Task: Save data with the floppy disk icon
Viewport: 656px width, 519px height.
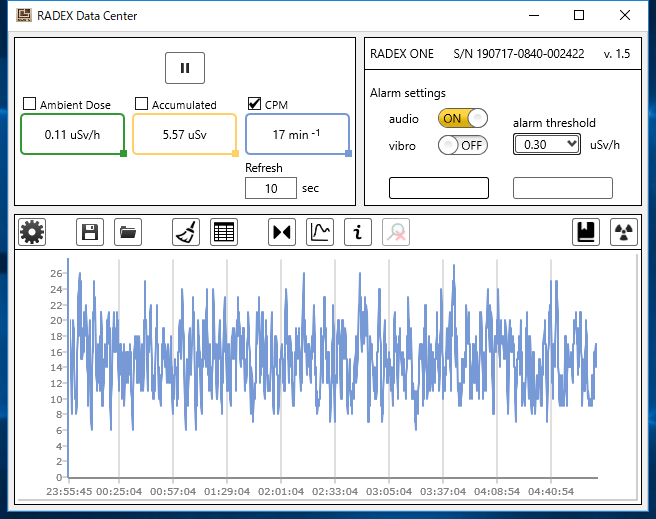Action: (90, 232)
